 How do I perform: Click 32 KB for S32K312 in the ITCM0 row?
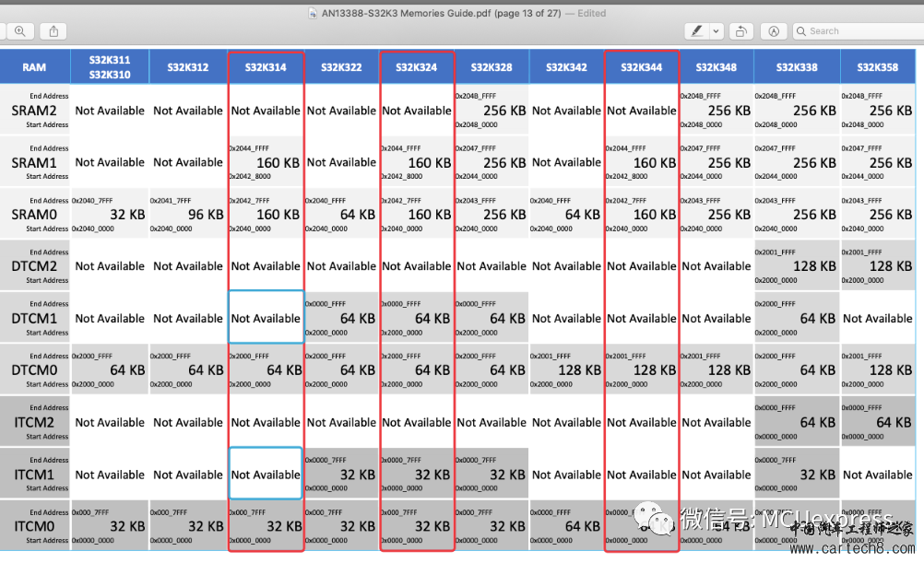(x=206, y=526)
